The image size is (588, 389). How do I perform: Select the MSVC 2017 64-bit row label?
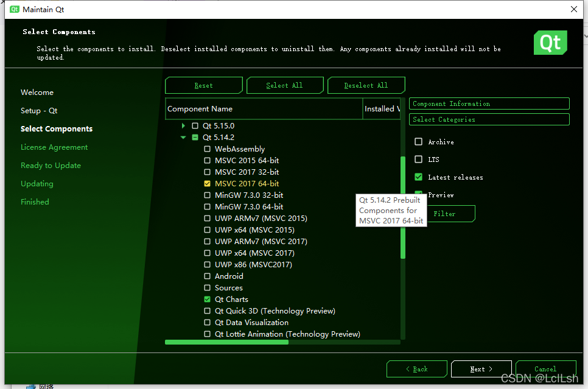247,184
